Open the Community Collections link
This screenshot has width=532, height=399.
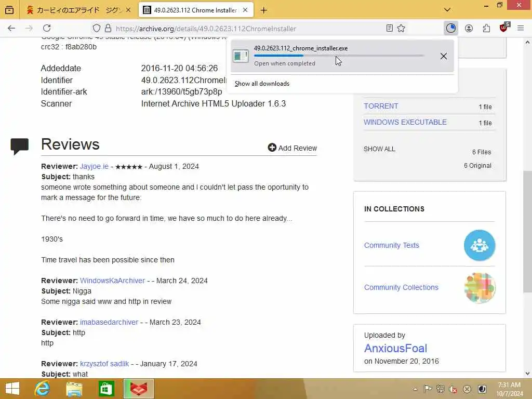tap(401, 287)
